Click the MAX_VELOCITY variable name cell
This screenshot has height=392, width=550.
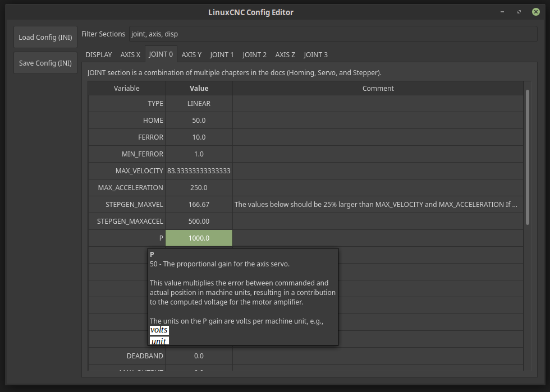[x=127, y=170]
